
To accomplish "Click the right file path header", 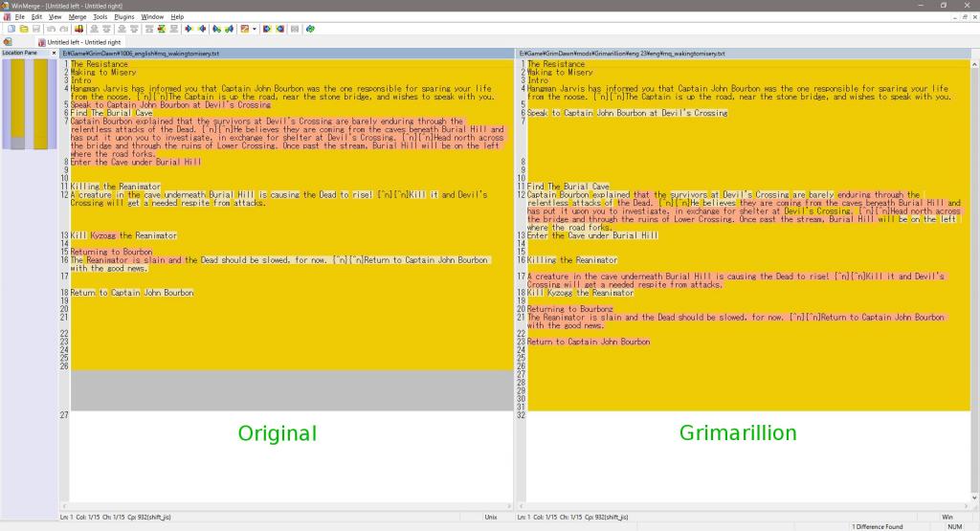I will [x=746, y=54].
